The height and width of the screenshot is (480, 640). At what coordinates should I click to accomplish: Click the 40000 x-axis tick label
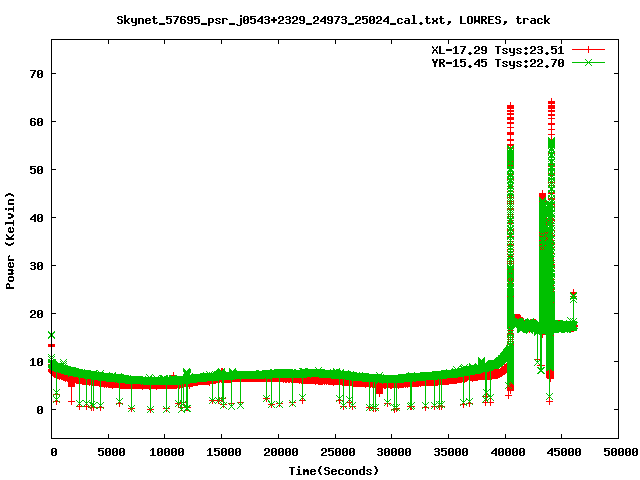(507, 452)
